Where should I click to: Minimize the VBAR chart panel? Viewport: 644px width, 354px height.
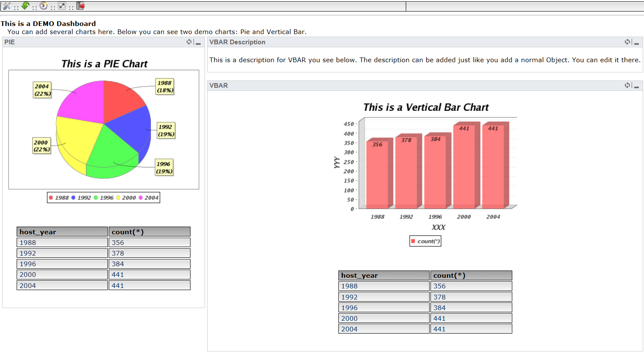click(x=636, y=86)
